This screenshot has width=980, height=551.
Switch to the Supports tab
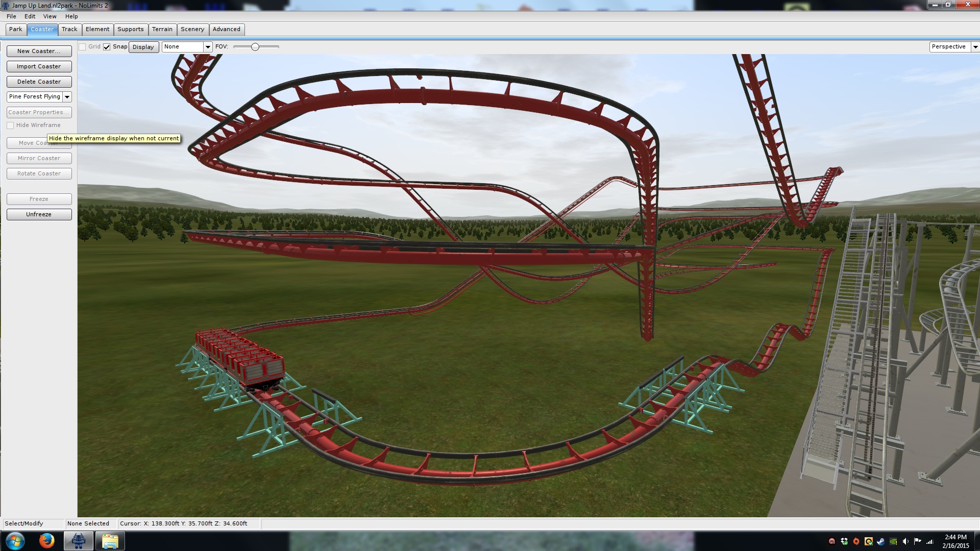coord(130,30)
